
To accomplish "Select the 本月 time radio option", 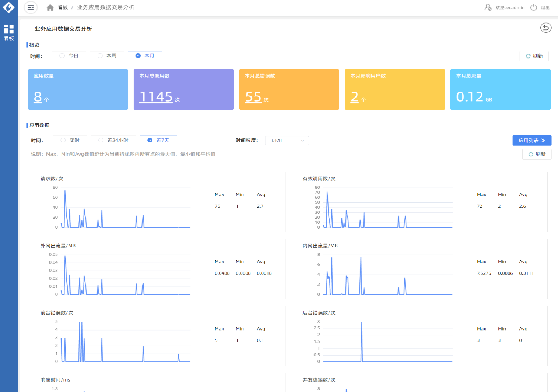I will tap(145, 56).
